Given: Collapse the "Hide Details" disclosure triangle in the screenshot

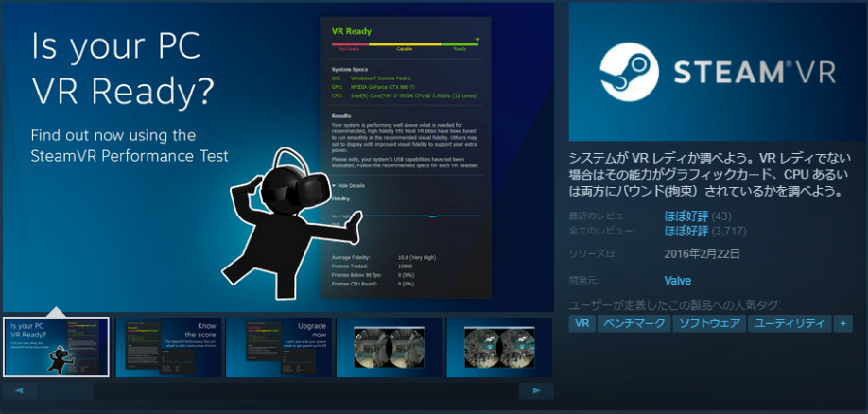Looking at the screenshot, I should (334, 185).
